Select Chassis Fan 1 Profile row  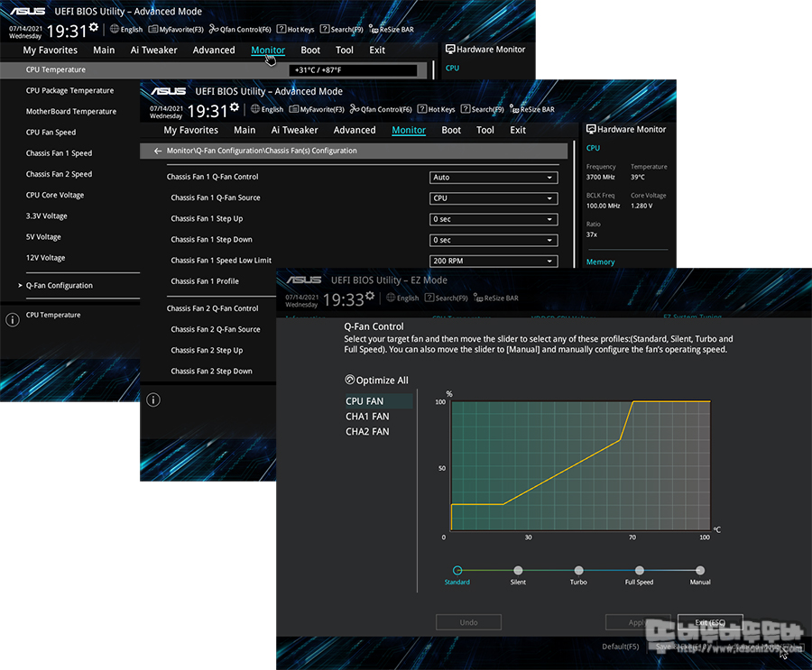click(x=205, y=281)
